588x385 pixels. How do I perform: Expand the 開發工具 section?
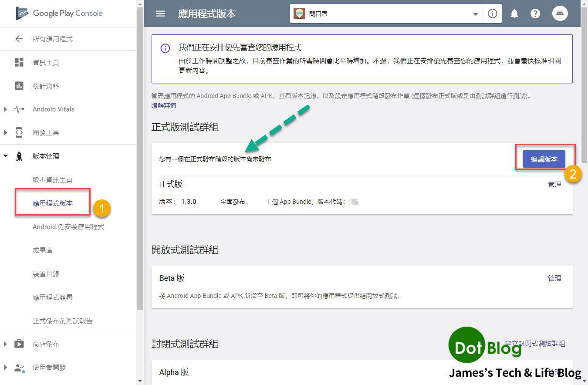click(x=5, y=133)
